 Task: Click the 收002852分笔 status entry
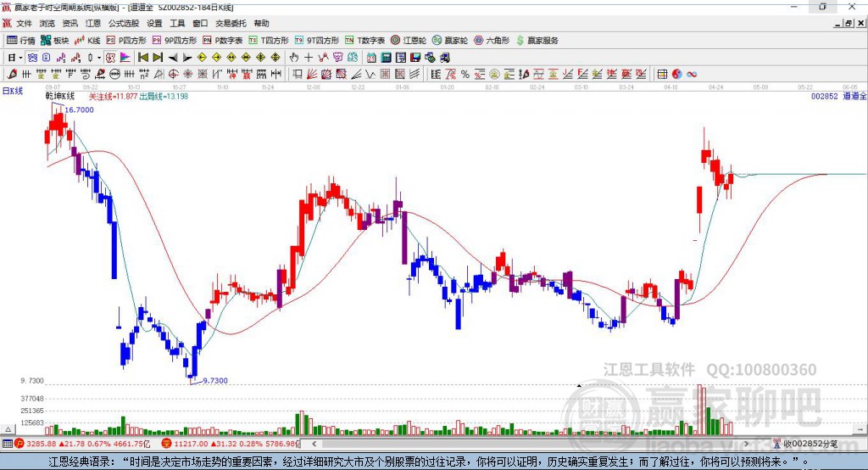pos(805,444)
